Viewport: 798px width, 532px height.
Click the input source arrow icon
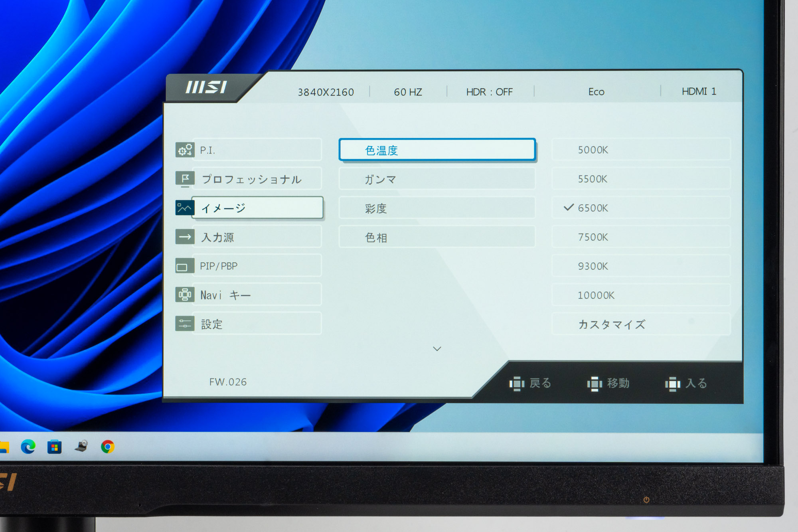tap(185, 237)
